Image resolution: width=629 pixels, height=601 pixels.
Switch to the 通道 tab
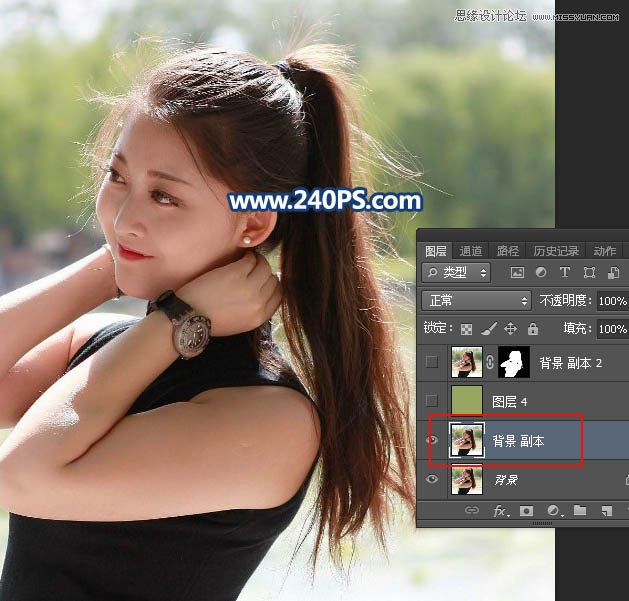pos(471,251)
